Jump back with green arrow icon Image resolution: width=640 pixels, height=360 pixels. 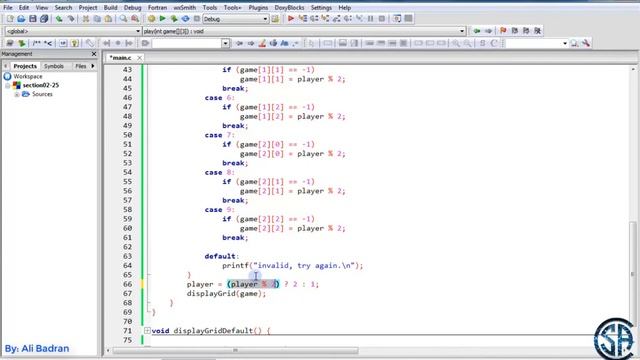[x=476, y=31]
